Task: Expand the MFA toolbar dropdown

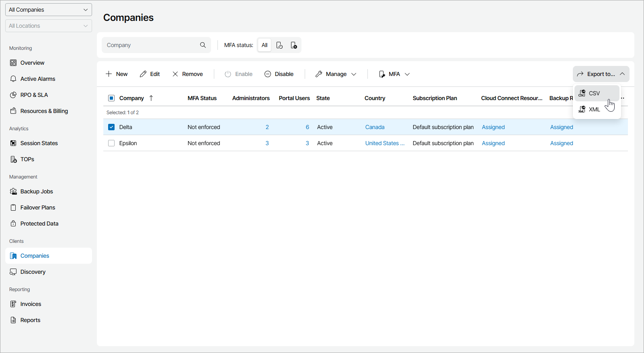Action: pos(394,74)
